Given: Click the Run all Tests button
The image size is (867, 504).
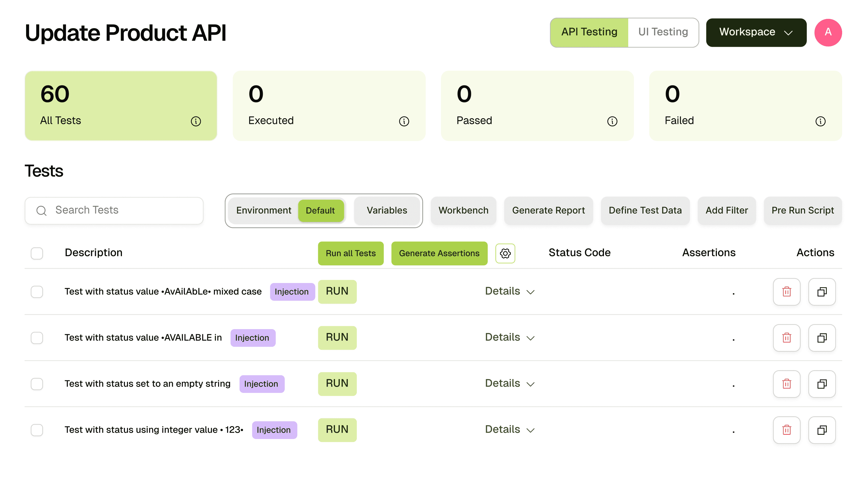Looking at the screenshot, I should click(350, 253).
